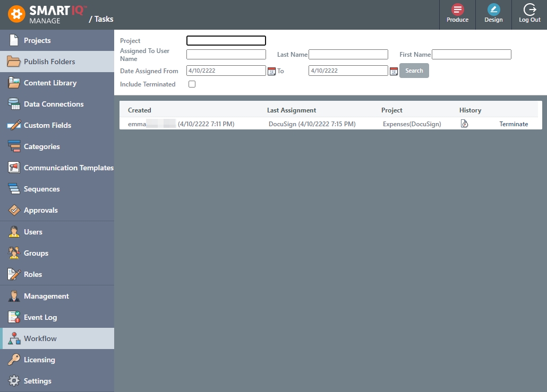Click the Event Log icon

pos(14,317)
